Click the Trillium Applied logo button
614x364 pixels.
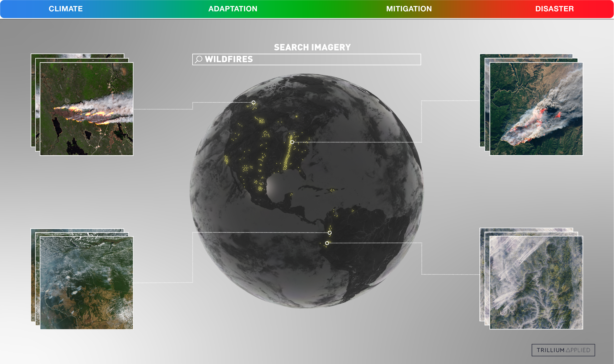pos(563,350)
